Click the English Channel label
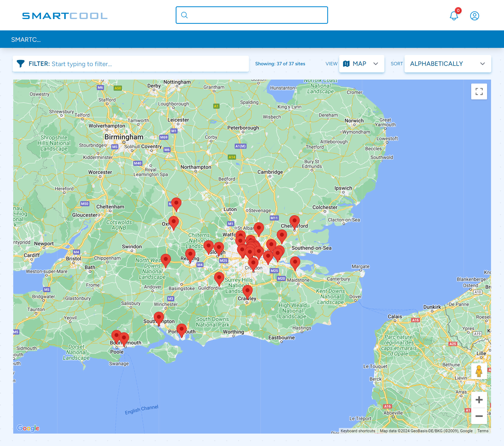The image size is (504, 446). (x=142, y=410)
